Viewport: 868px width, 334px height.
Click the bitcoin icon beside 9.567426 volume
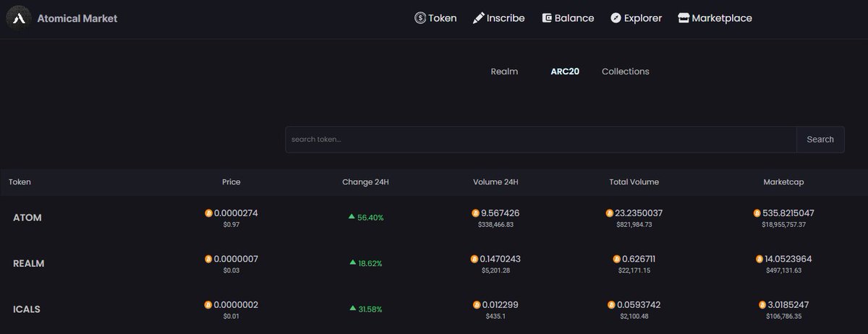click(476, 213)
